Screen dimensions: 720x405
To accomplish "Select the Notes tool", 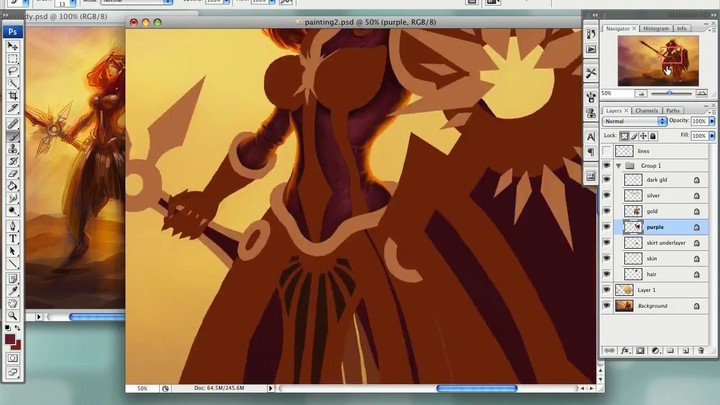I will (12, 278).
